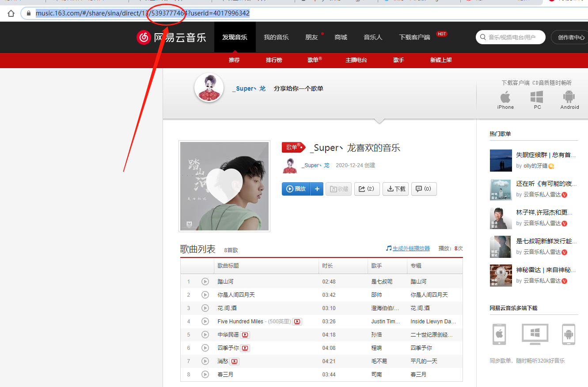Play song 中华民谣 in row 5

(x=205, y=334)
